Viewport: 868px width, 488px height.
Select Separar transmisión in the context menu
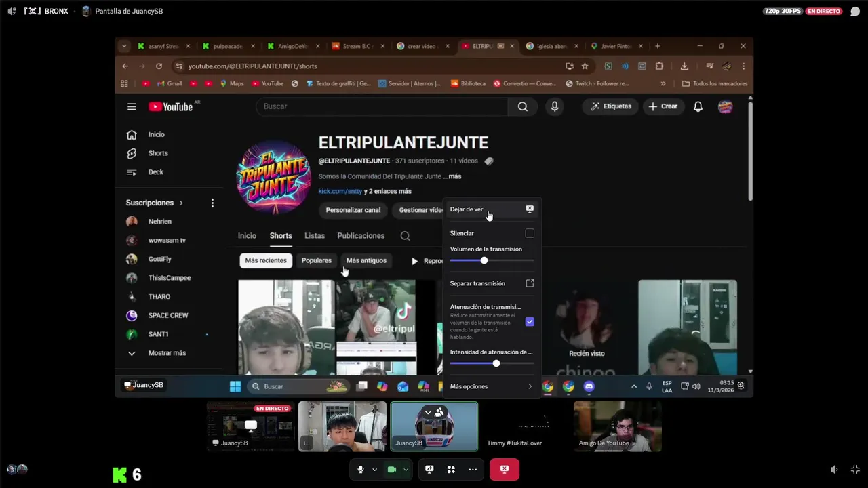[x=492, y=283]
